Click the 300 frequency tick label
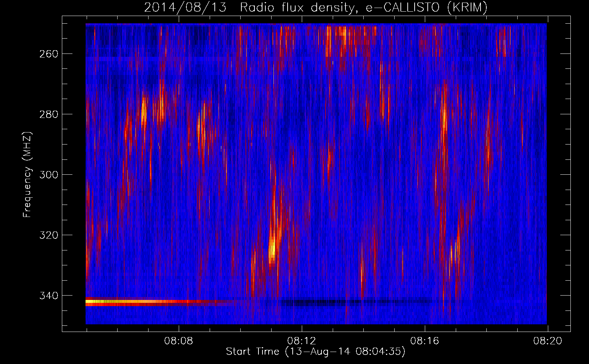This screenshot has height=364, width=589. click(x=48, y=175)
